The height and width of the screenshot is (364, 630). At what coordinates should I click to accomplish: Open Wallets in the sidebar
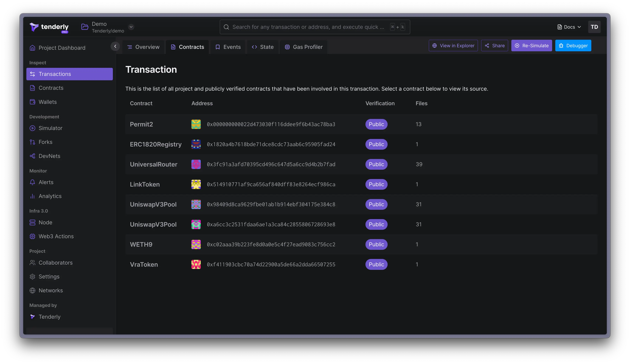tap(69, 102)
